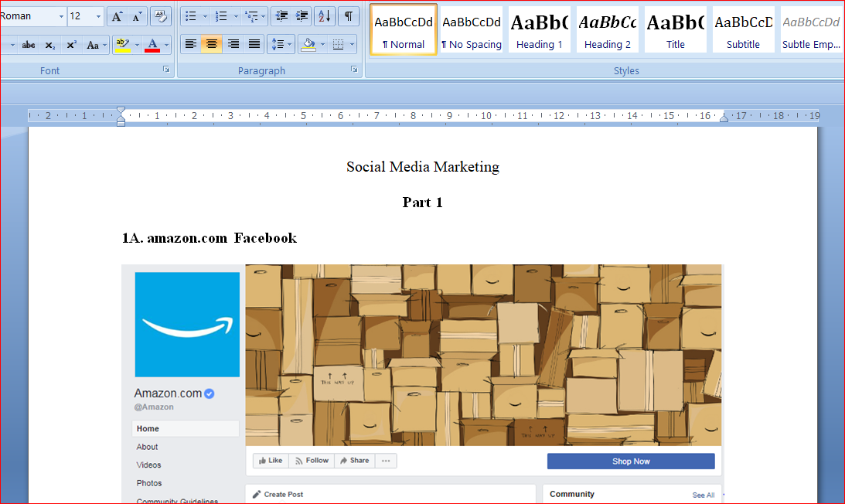The width and height of the screenshot is (845, 504).
Task: Click the borders icon
Action: coord(338,44)
